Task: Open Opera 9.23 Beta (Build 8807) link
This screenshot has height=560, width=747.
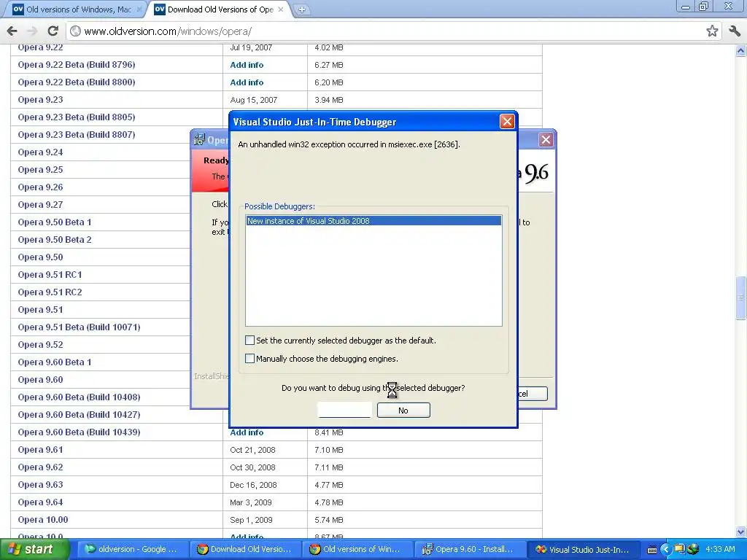Action: (76, 135)
